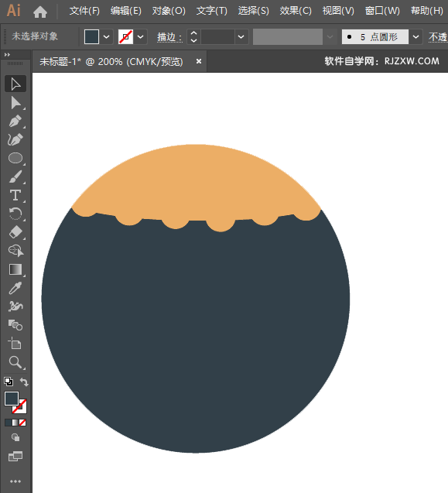Select the Ellipse tool

click(x=15, y=158)
